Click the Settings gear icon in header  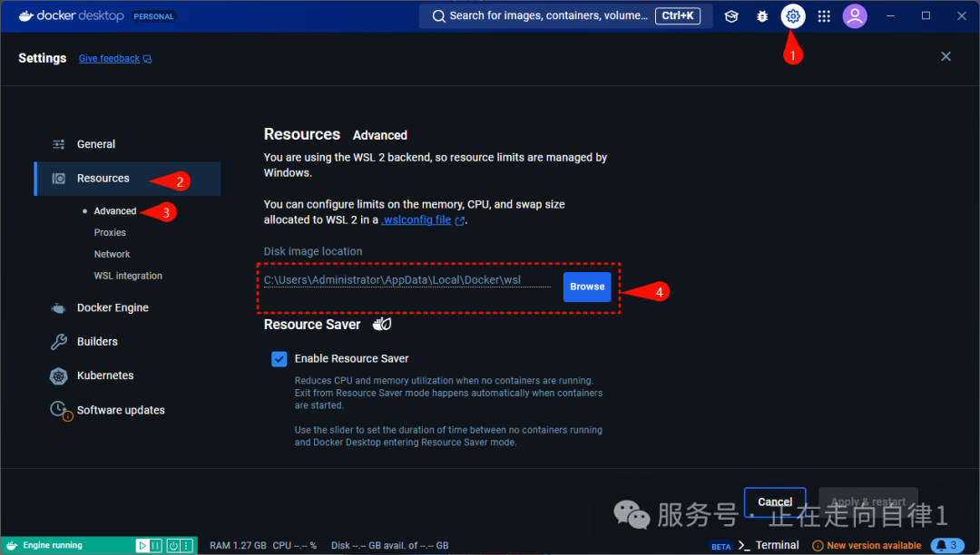pos(792,16)
